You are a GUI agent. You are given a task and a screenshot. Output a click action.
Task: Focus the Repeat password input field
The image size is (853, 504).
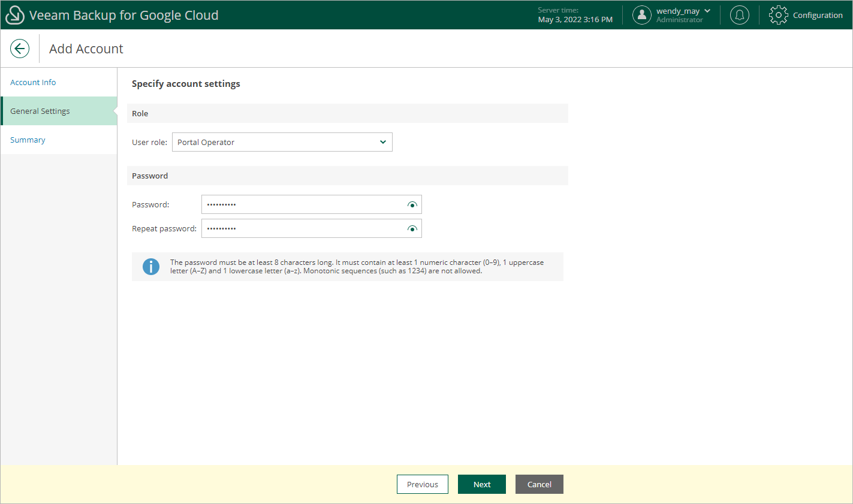tap(312, 228)
